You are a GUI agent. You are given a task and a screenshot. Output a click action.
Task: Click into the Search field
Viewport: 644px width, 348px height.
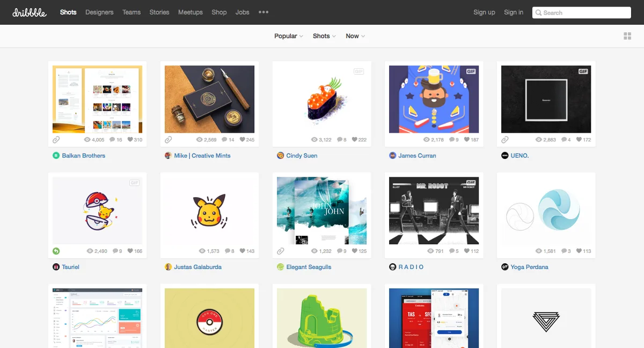[x=582, y=12]
